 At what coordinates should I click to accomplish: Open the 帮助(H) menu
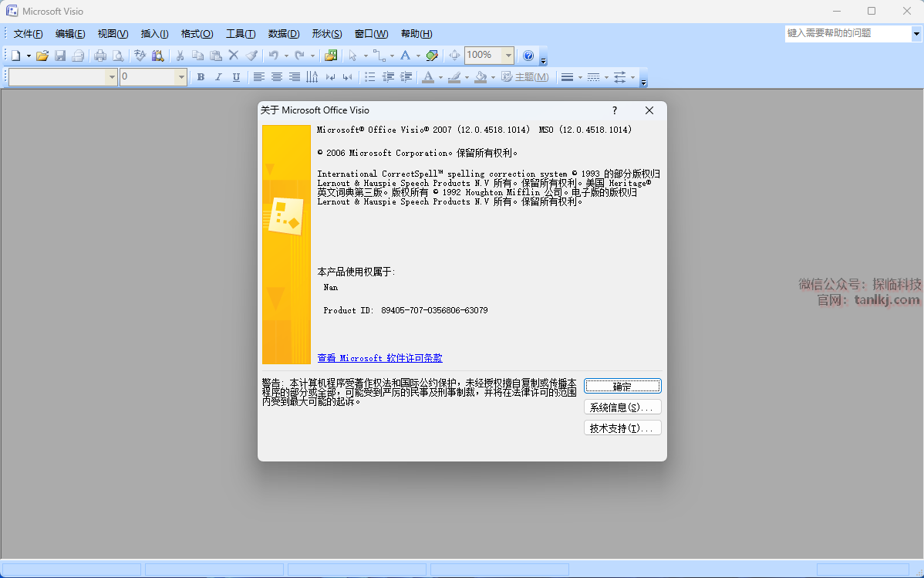pyautogui.click(x=416, y=34)
